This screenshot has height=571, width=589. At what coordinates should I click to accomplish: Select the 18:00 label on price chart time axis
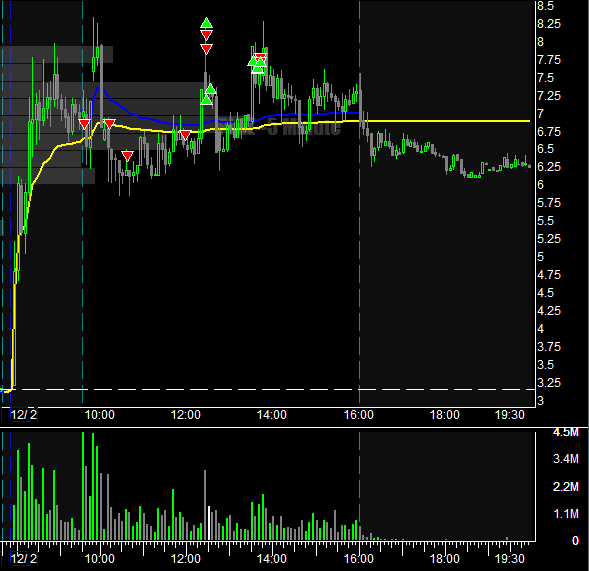pyautogui.click(x=445, y=415)
